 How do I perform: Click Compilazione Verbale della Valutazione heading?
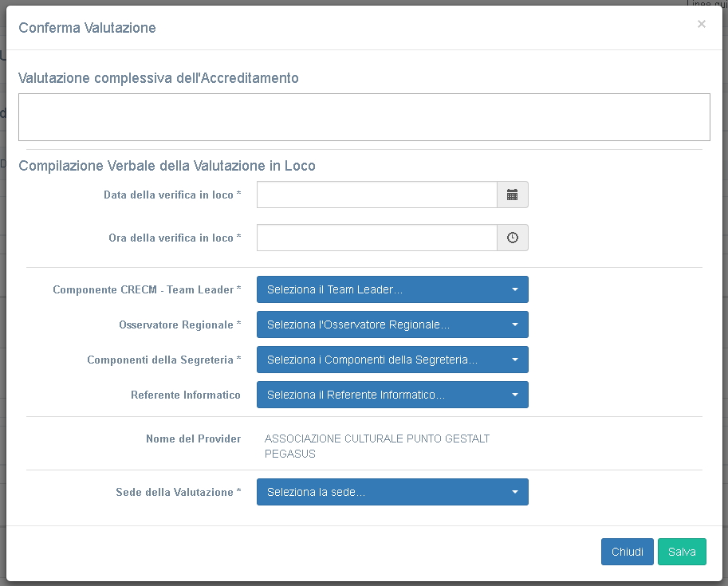167,166
